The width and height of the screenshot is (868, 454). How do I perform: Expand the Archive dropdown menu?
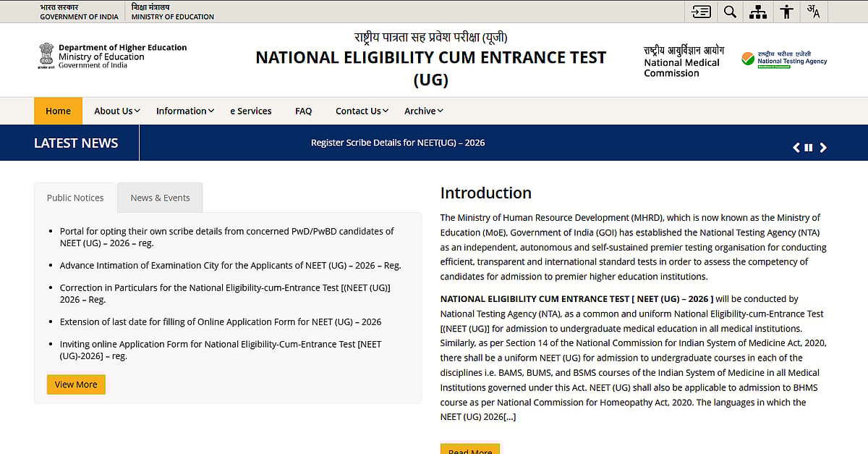[x=424, y=111]
